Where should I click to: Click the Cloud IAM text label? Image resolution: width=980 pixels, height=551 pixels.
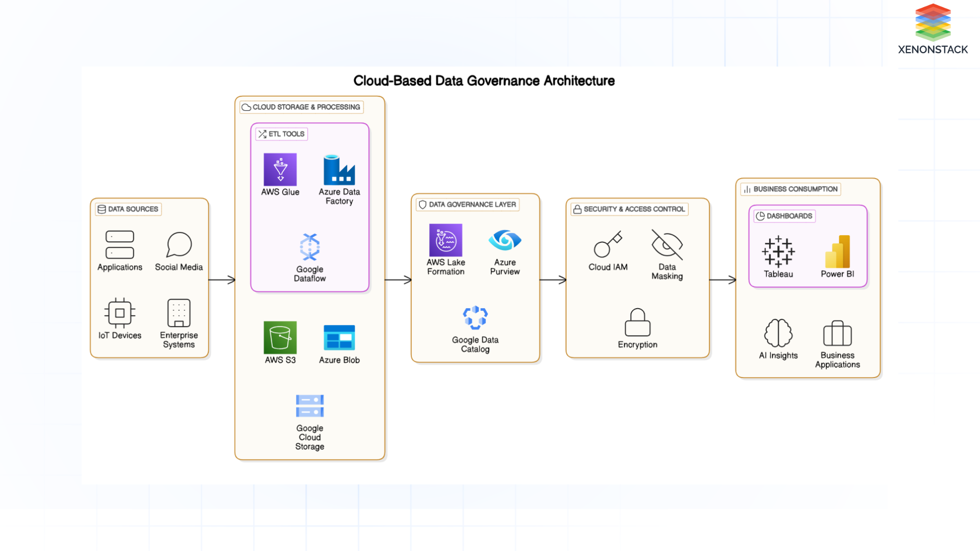(607, 267)
